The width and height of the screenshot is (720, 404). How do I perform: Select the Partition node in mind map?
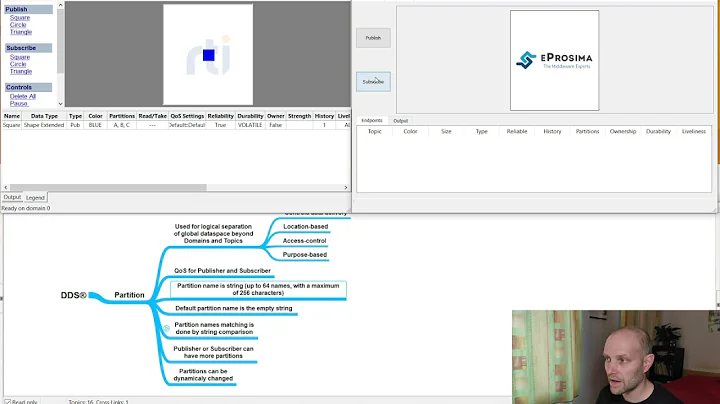(129, 295)
